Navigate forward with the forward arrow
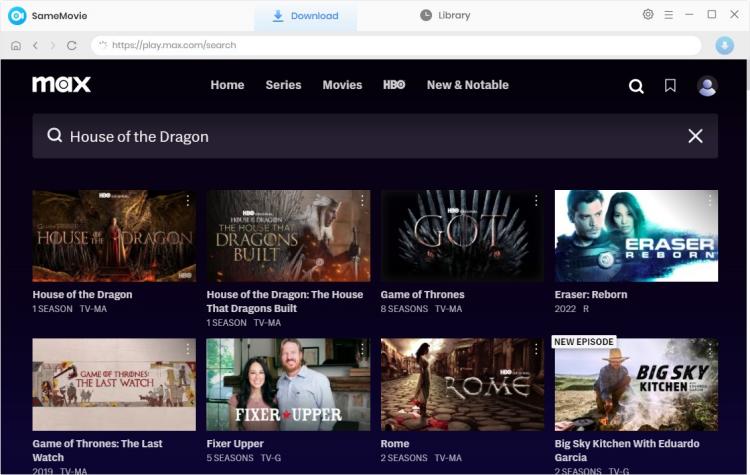 click(x=53, y=45)
